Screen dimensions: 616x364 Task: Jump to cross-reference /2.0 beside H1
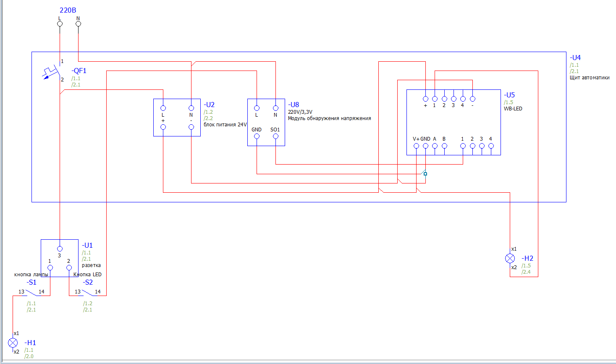coord(29,356)
